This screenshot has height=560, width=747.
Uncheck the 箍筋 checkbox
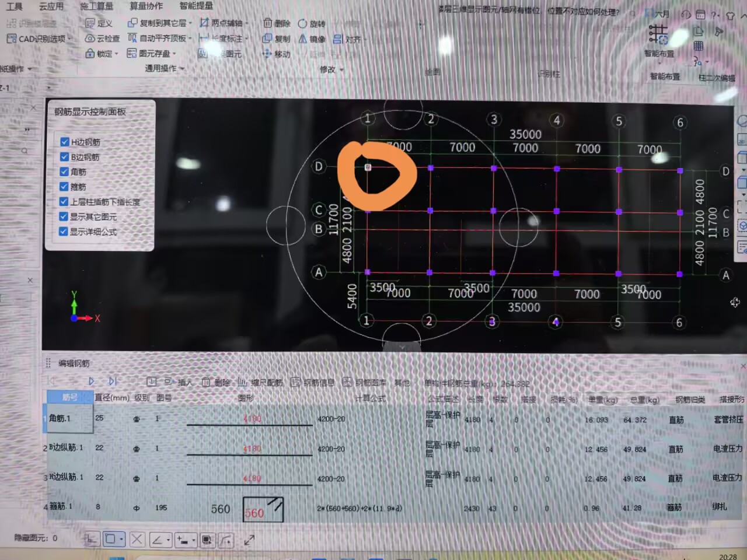point(64,187)
